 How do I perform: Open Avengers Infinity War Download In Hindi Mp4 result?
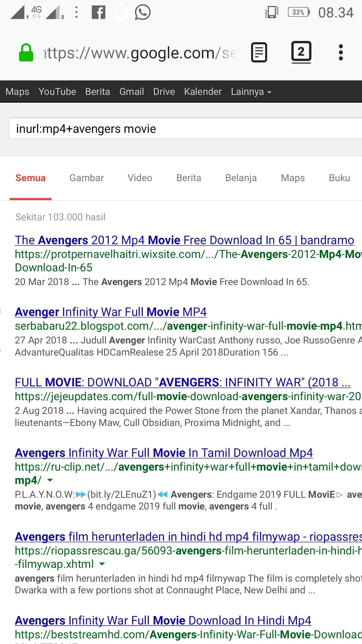[x=163, y=621]
